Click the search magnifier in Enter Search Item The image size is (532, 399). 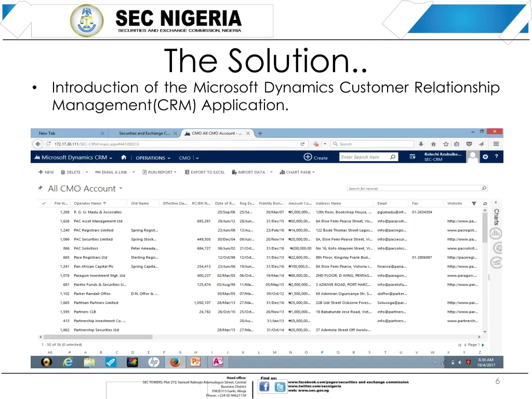393,157
